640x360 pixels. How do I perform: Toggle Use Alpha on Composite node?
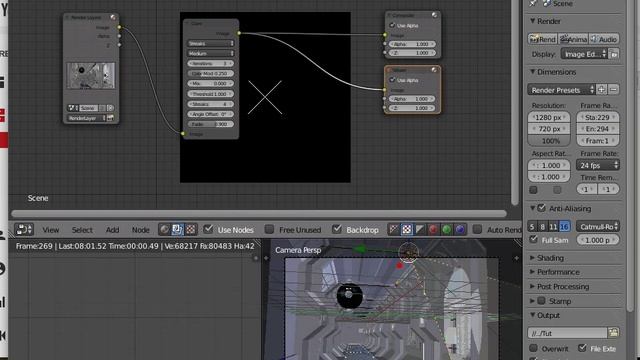point(392,25)
